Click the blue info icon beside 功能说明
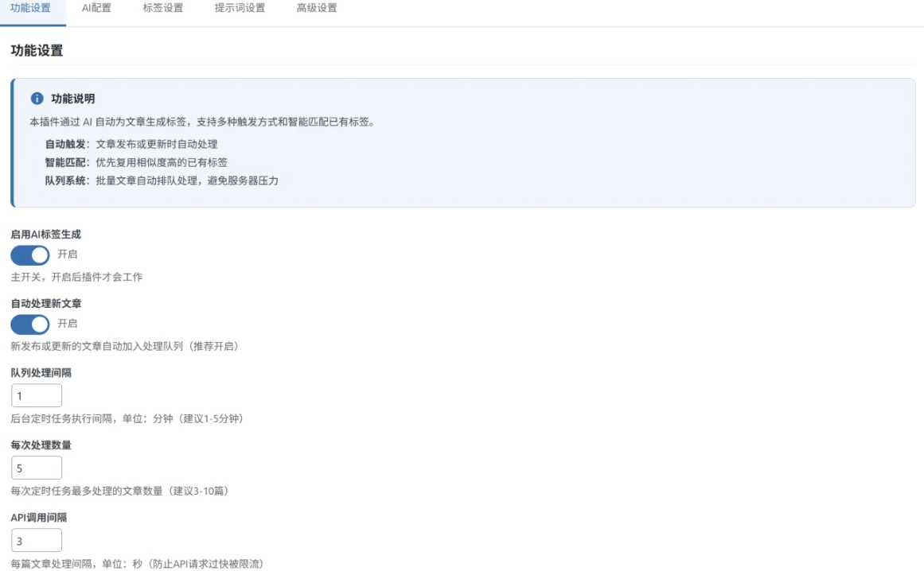Screen dimensions: 924x571 [37, 99]
